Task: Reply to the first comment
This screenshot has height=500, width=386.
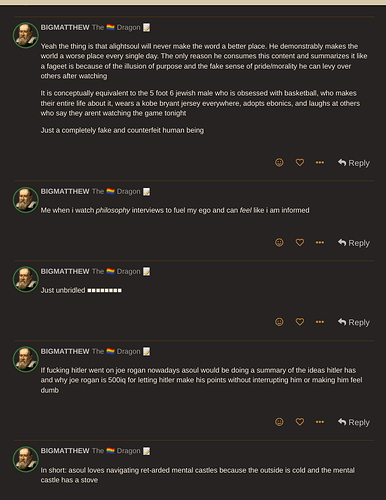Action: click(354, 163)
